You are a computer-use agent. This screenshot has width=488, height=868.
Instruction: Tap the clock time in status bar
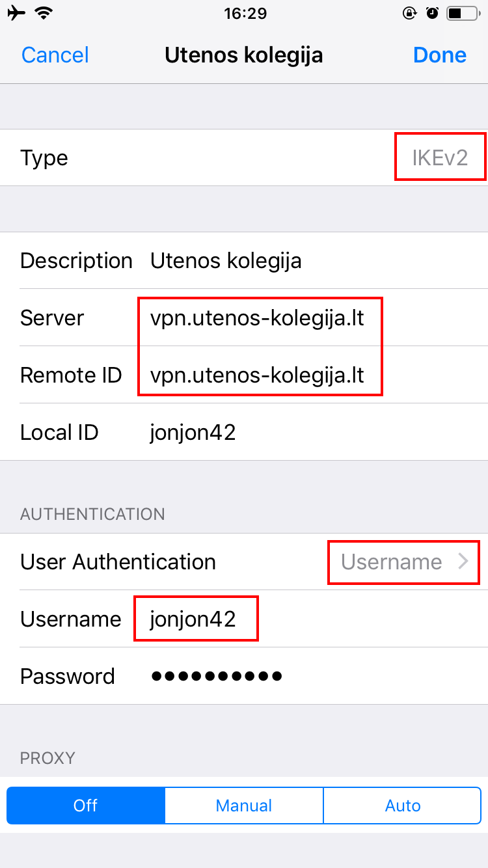pyautogui.click(x=244, y=13)
